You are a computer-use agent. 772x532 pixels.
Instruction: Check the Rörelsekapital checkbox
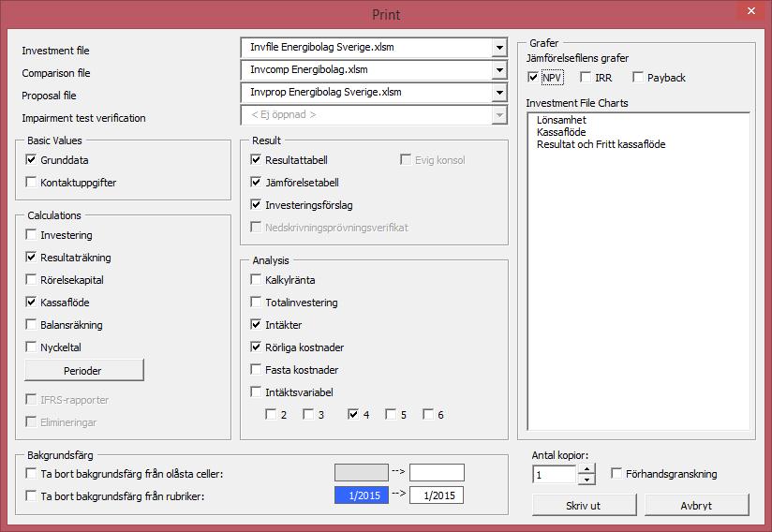tap(31, 279)
